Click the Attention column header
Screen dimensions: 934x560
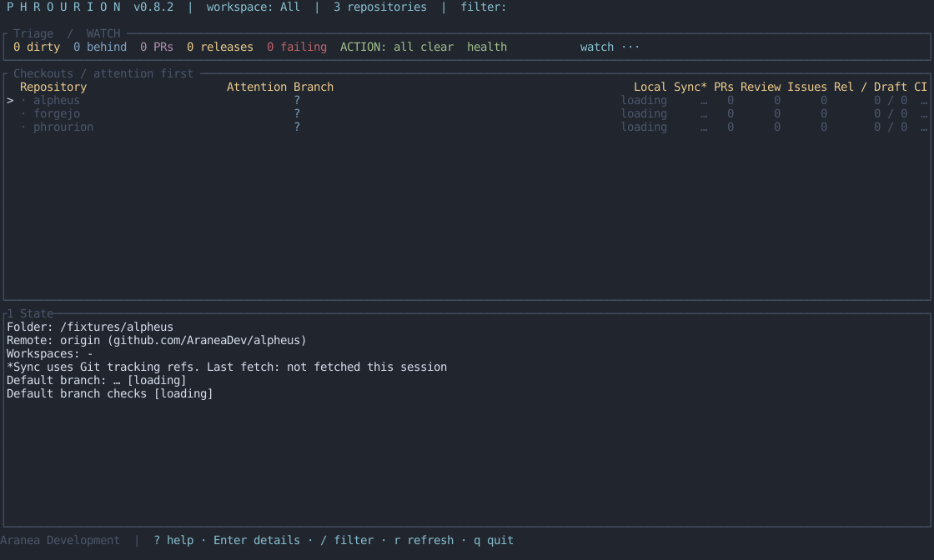[257, 87]
